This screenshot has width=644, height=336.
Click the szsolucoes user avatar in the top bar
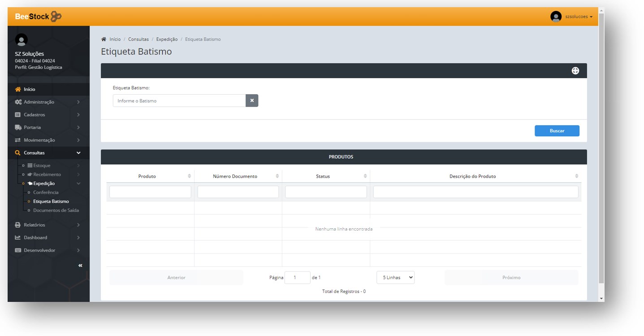click(x=556, y=17)
